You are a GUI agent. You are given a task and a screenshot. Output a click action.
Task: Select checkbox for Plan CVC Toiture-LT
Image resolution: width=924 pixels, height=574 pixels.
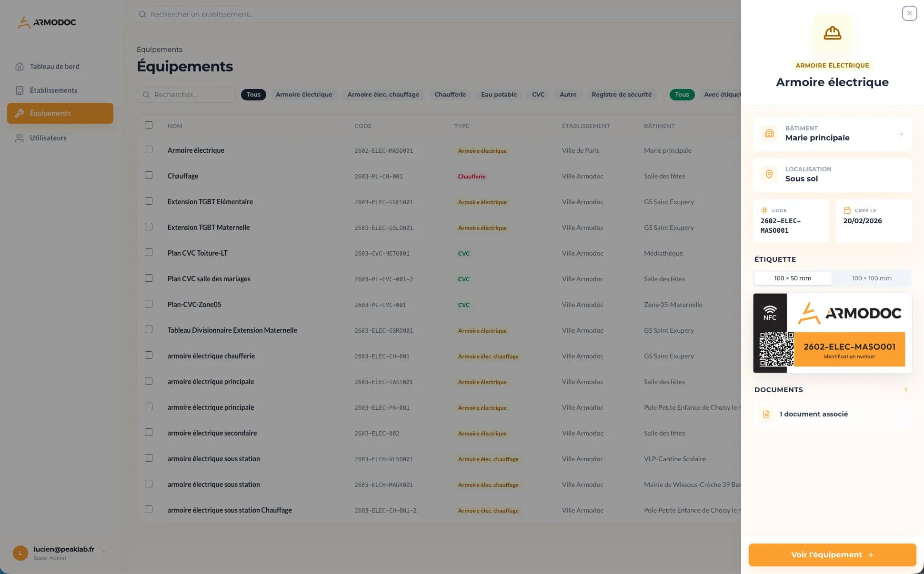tap(149, 252)
